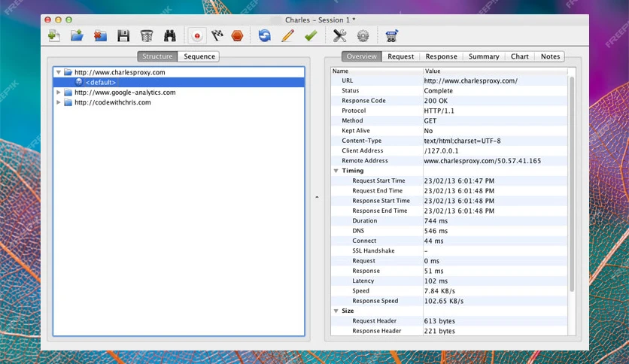Click Remote Address value with 50.57.41.165
The image size is (629, 364).
point(482,161)
